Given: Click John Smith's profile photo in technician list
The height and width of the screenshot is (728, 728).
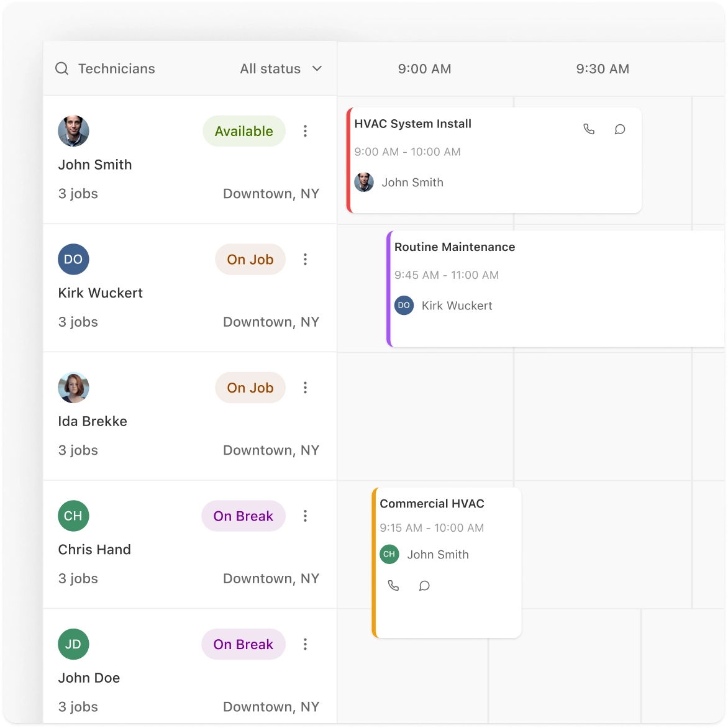Looking at the screenshot, I should coord(73,131).
